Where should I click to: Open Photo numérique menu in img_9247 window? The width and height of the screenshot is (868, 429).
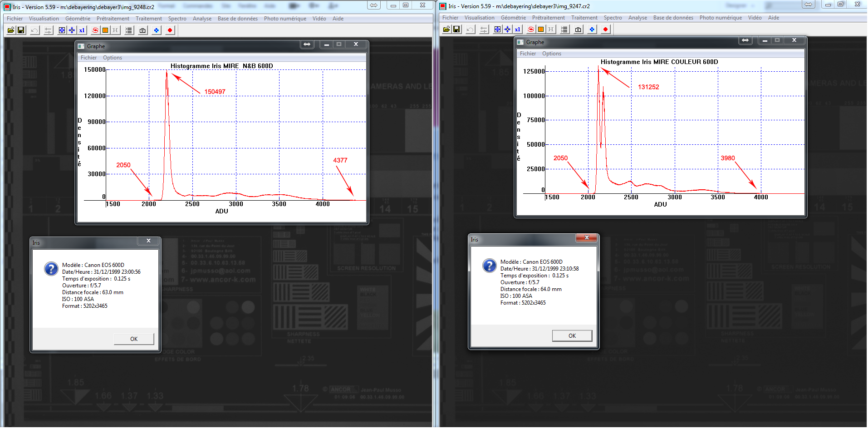coord(720,18)
